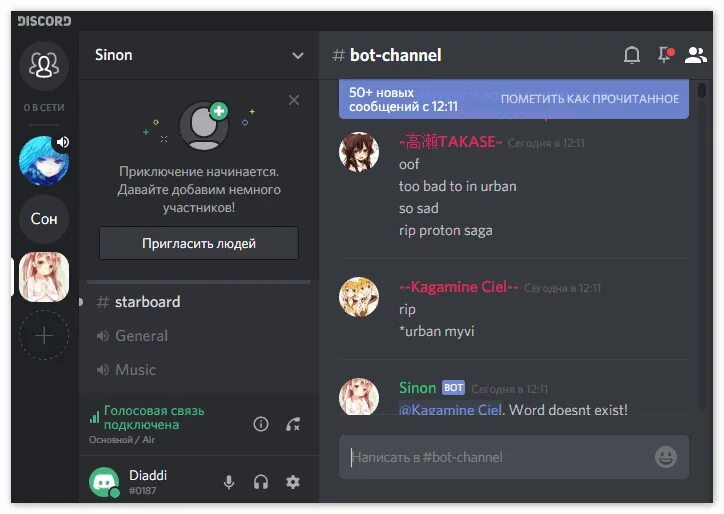Image resolution: width=724 pixels, height=514 pixels.
Task: Select the Сон server icon
Action: point(44,218)
